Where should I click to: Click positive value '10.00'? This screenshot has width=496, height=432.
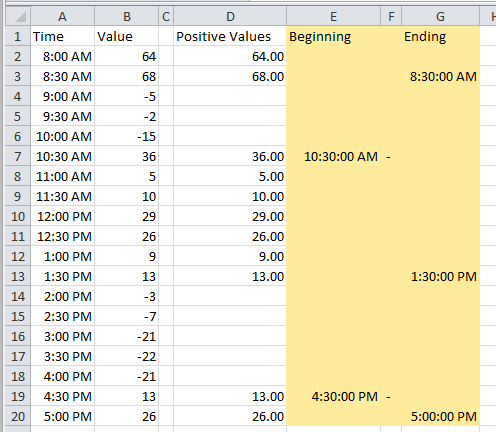pos(230,196)
